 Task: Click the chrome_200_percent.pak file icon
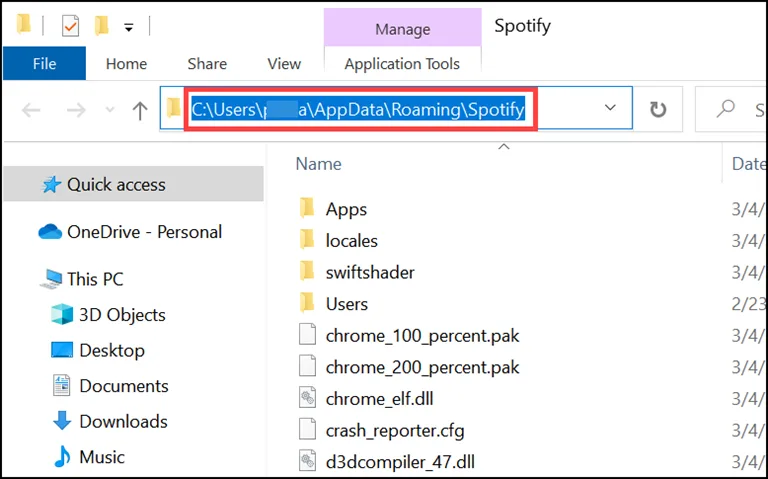308,366
